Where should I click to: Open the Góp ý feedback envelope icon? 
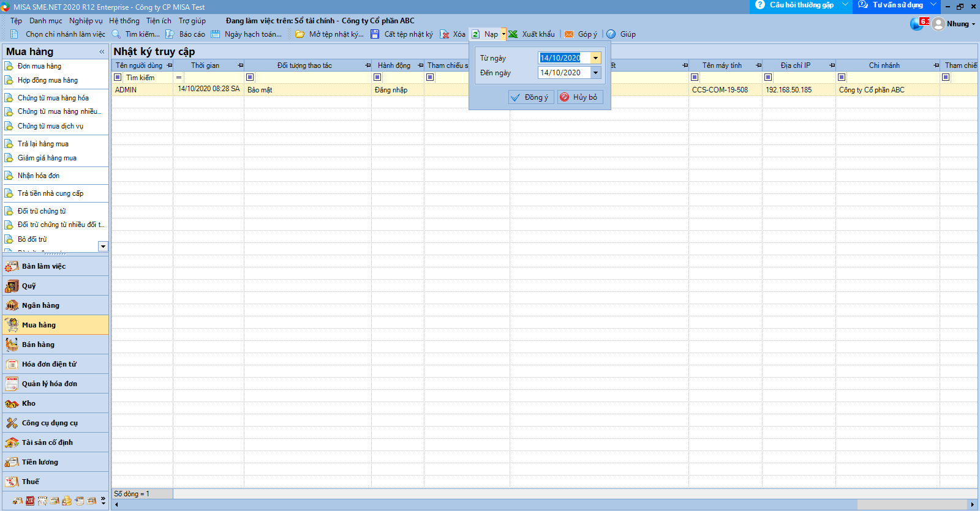point(569,34)
